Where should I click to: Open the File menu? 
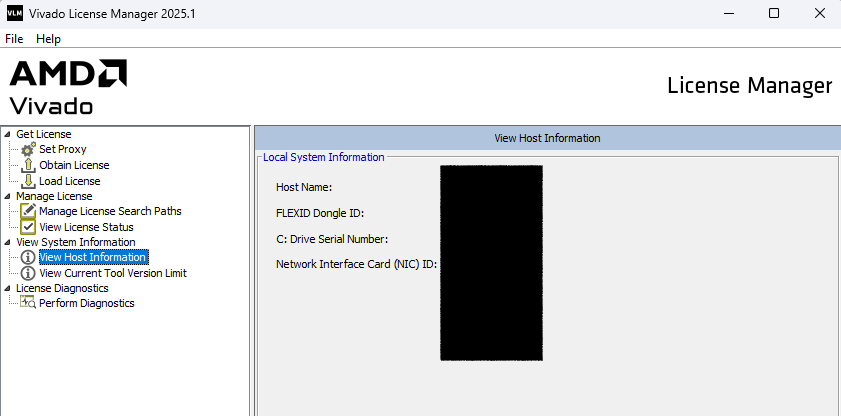coord(14,38)
